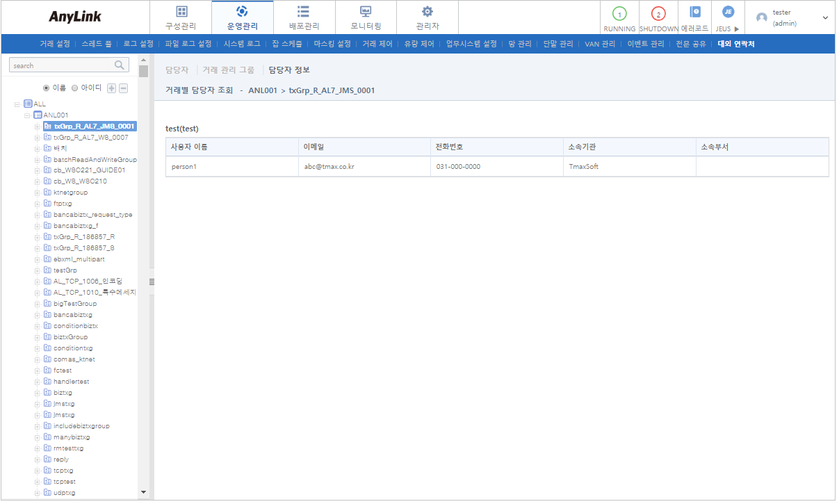
Task: Click the 관리자 gear icon
Action: (x=427, y=12)
